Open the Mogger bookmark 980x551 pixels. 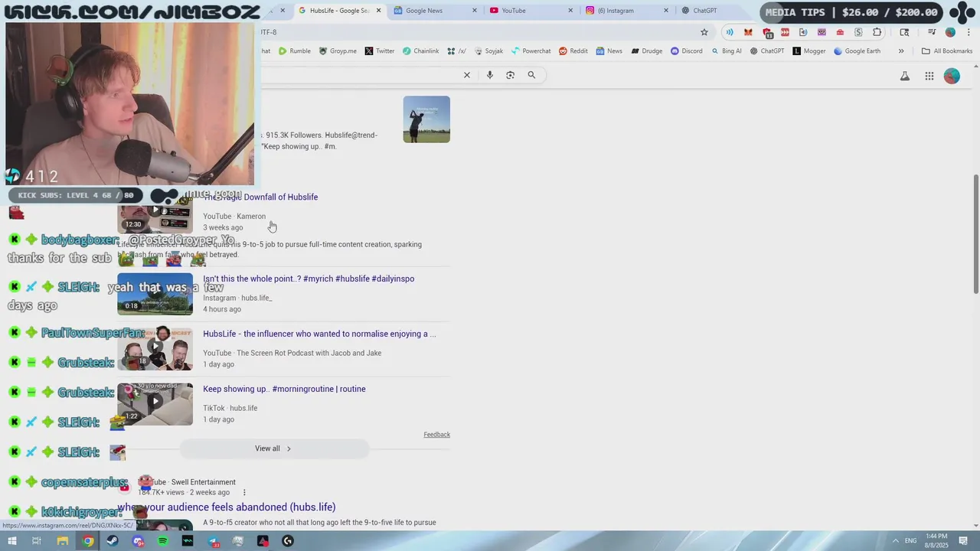click(808, 51)
